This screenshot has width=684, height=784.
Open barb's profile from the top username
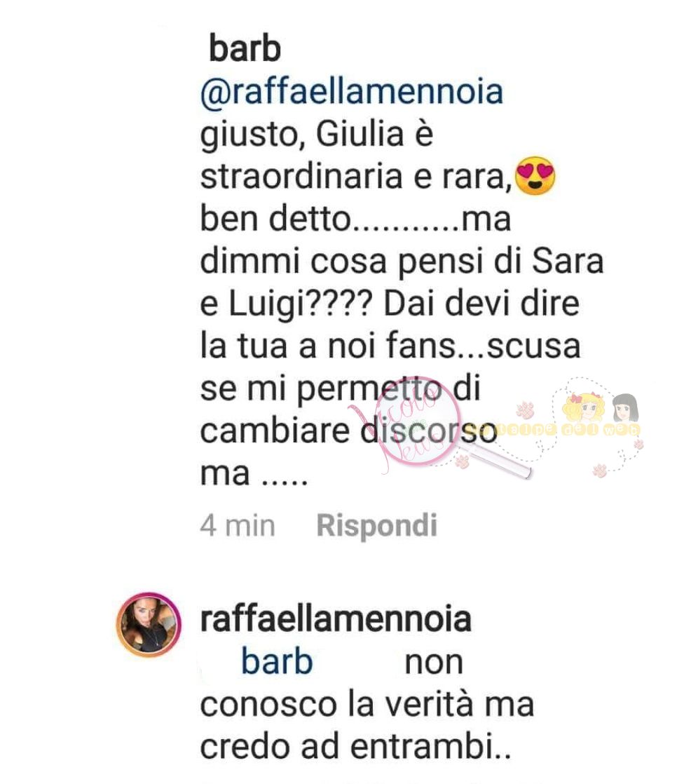[x=245, y=49]
